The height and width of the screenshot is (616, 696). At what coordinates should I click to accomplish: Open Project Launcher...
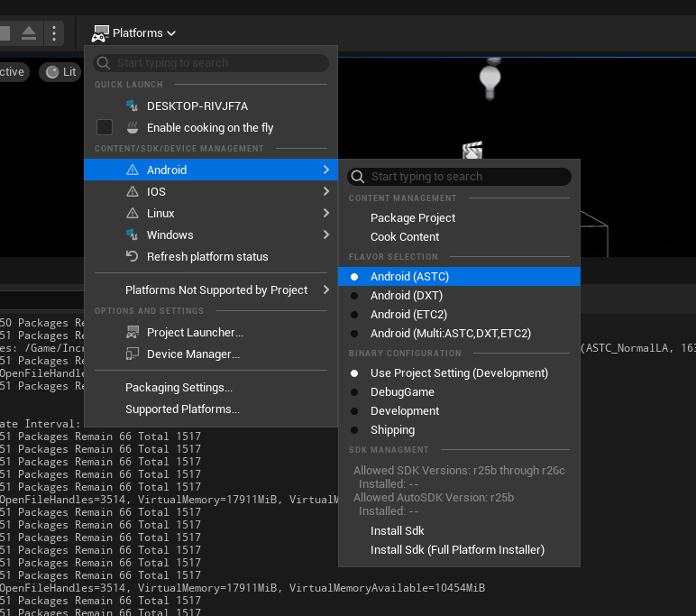pyautogui.click(x=211, y=332)
